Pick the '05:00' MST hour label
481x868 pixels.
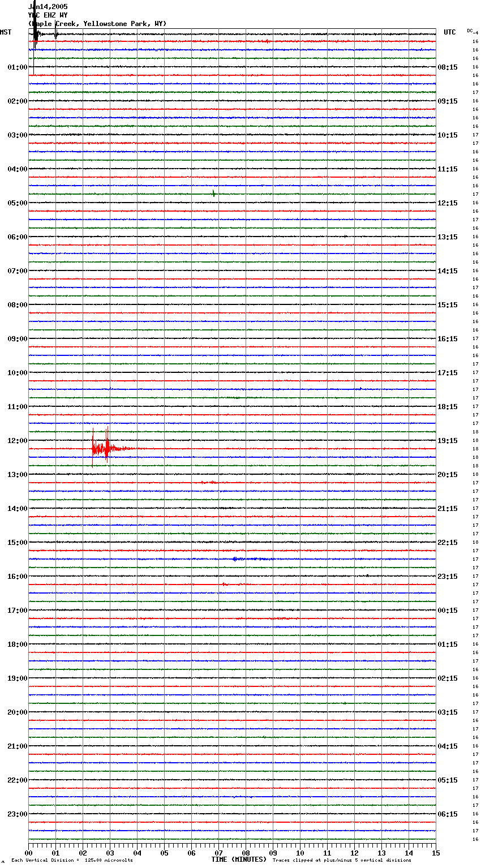coord(18,203)
